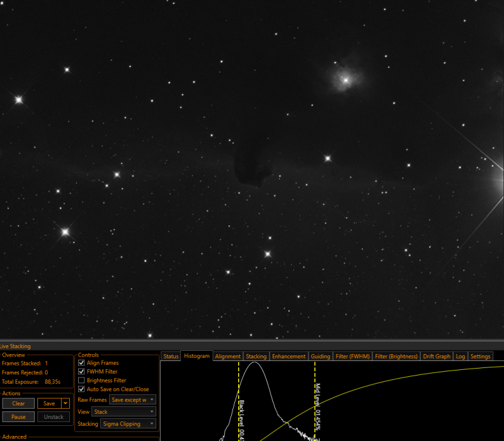Viewport: 504px width, 441px height.
Task: Click the Save button
Action: tap(49, 403)
